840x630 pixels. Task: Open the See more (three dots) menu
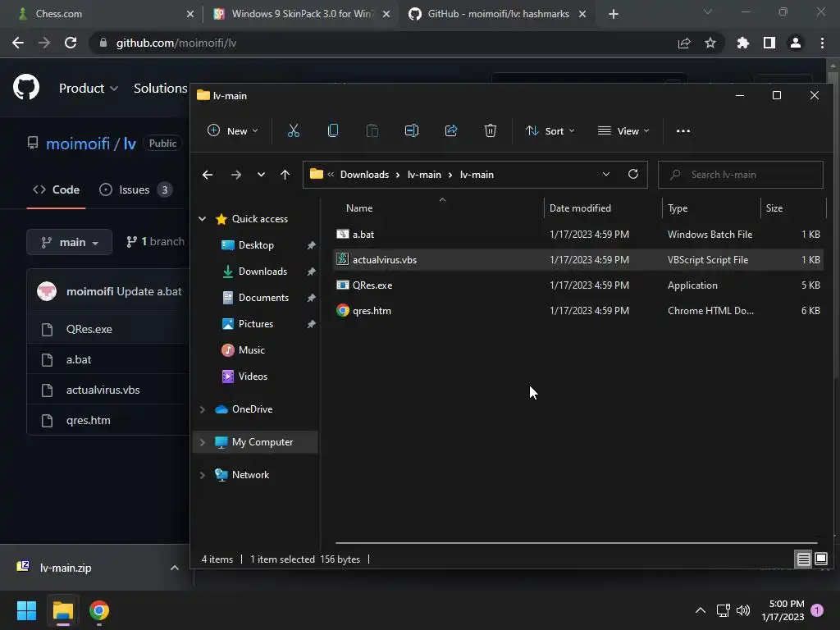(x=683, y=130)
